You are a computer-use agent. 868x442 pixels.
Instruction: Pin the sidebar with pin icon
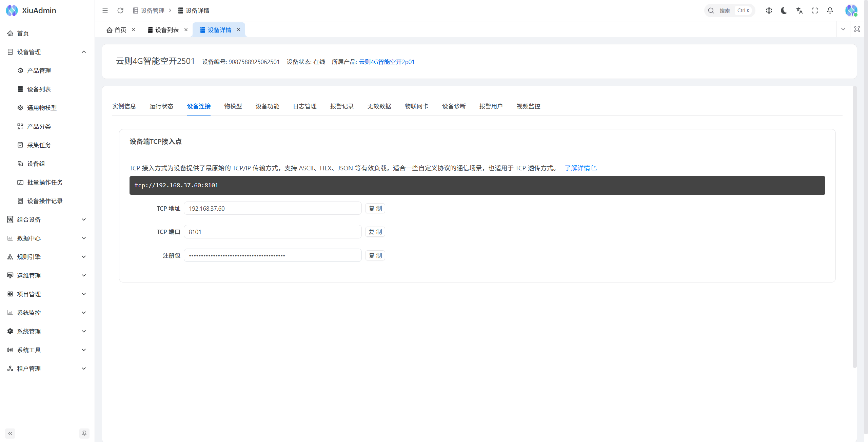pyautogui.click(x=84, y=433)
